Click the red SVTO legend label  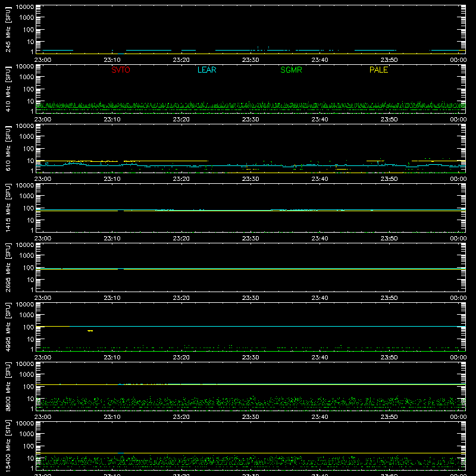click(x=121, y=70)
